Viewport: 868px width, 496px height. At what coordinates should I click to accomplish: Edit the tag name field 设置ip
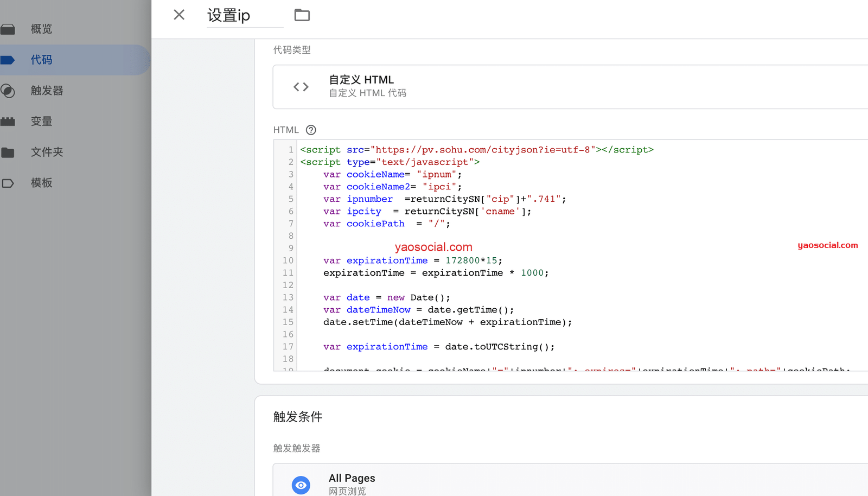[x=244, y=15]
